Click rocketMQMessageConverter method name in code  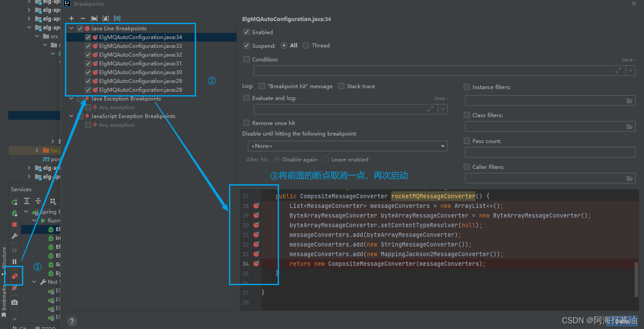pyautogui.click(x=433, y=196)
